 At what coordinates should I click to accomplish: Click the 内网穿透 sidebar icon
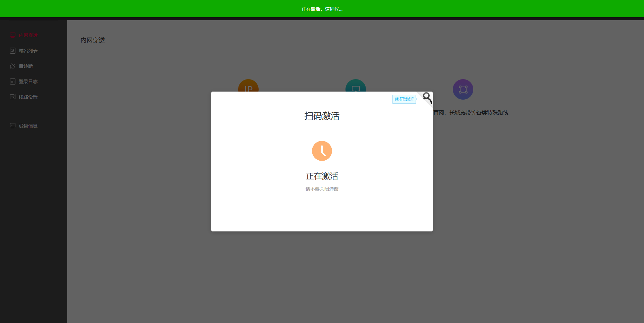(13, 35)
